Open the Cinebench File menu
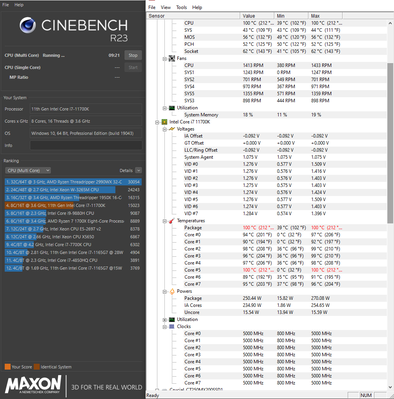Screen dimensions: 394x399 tap(6, 5)
